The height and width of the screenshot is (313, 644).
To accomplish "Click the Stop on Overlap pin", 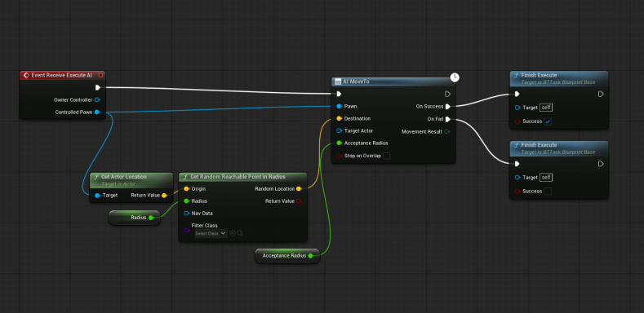I will coord(339,156).
